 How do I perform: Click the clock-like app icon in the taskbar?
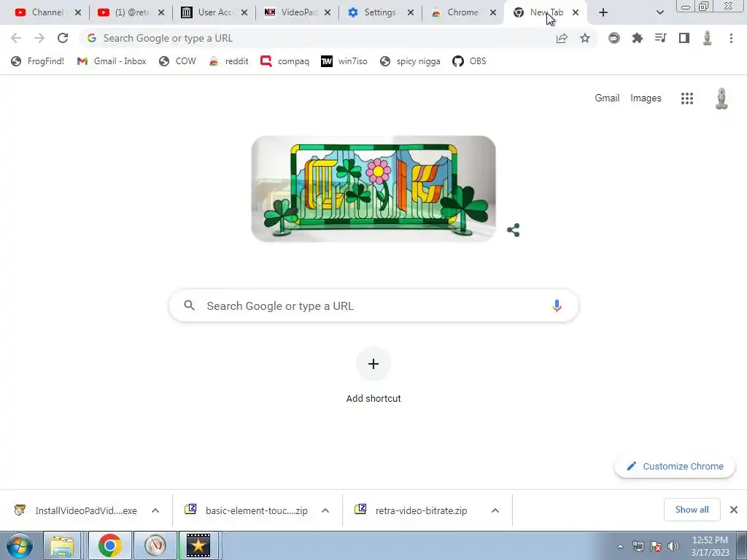[155, 545]
